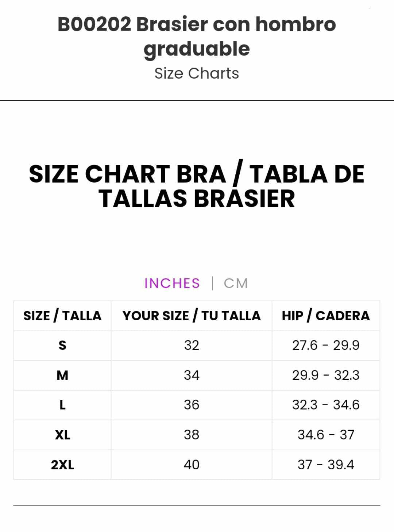Switch the size chart to INCHES
The width and height of the screenshot is (394, 532).
coord(172,283)
